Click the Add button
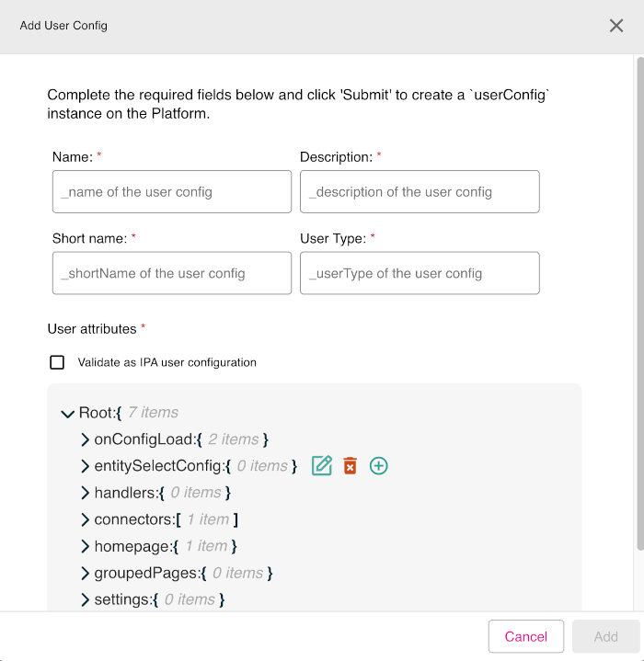The height and width of the screenshot is (661, 644). [605, 636]
